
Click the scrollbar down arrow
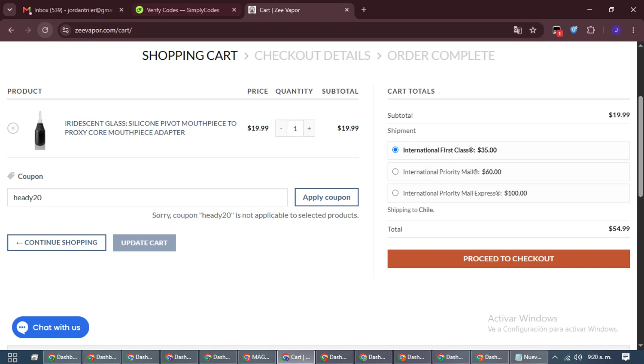tap(641, 345)
